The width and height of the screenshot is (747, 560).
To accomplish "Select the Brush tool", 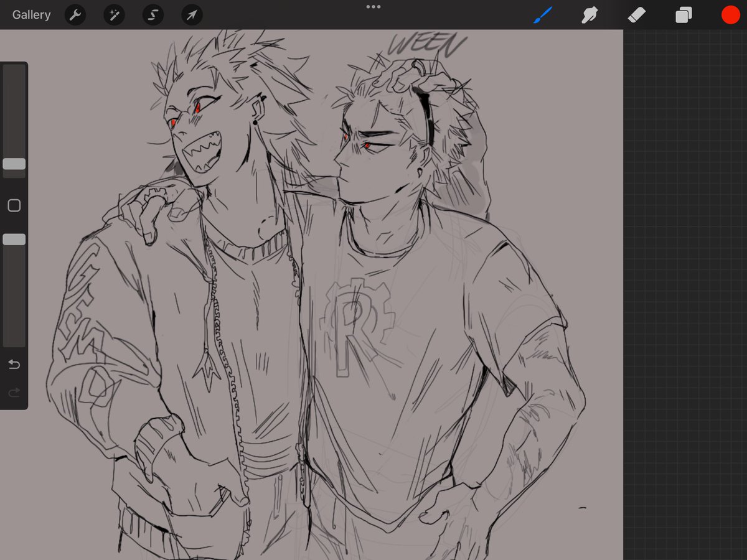I will pyautogui.click(x=543, y=15).
